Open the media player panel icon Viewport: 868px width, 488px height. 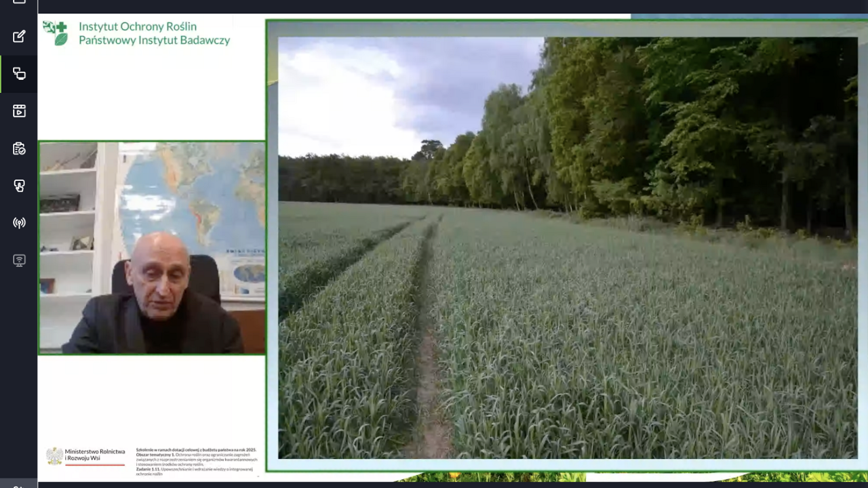point(19,111)
